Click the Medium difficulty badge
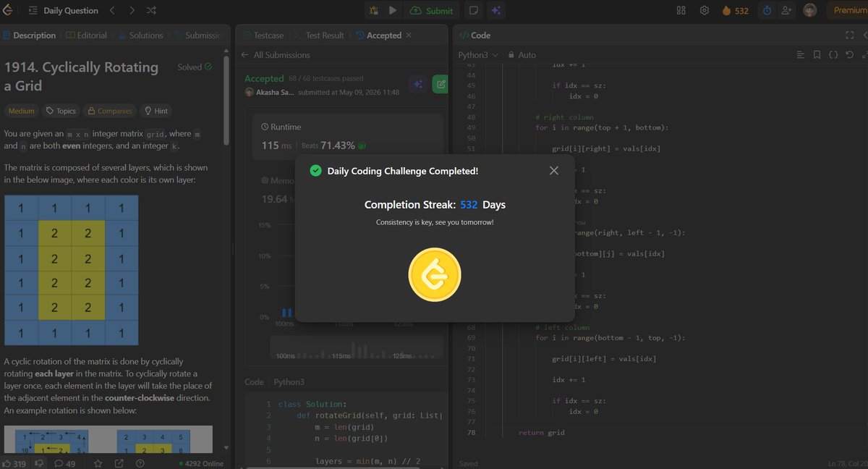This screenshot has width=868, height=469. click(x=21, y=111)
